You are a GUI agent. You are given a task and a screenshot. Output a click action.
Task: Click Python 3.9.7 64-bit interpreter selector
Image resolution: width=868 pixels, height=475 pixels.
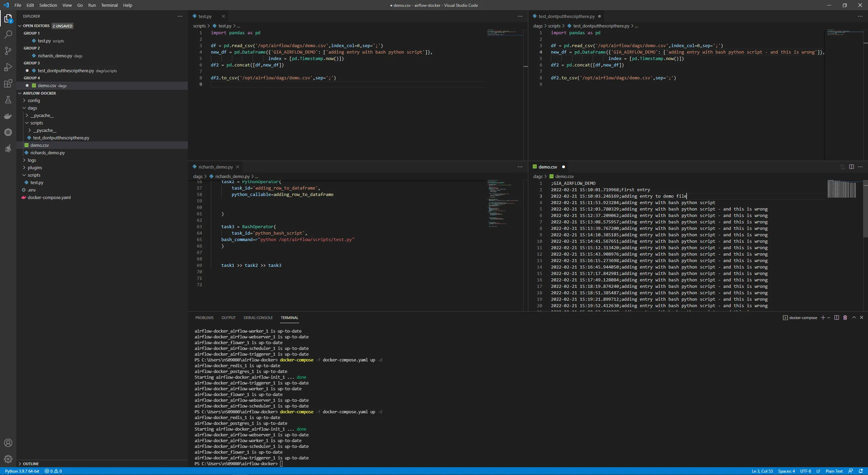(22, 471)
